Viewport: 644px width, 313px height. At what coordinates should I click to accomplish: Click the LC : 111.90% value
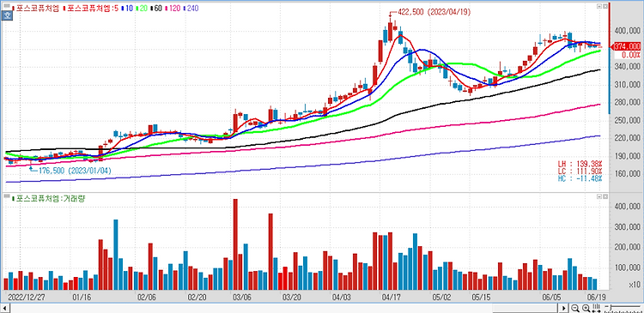[580, 171]
